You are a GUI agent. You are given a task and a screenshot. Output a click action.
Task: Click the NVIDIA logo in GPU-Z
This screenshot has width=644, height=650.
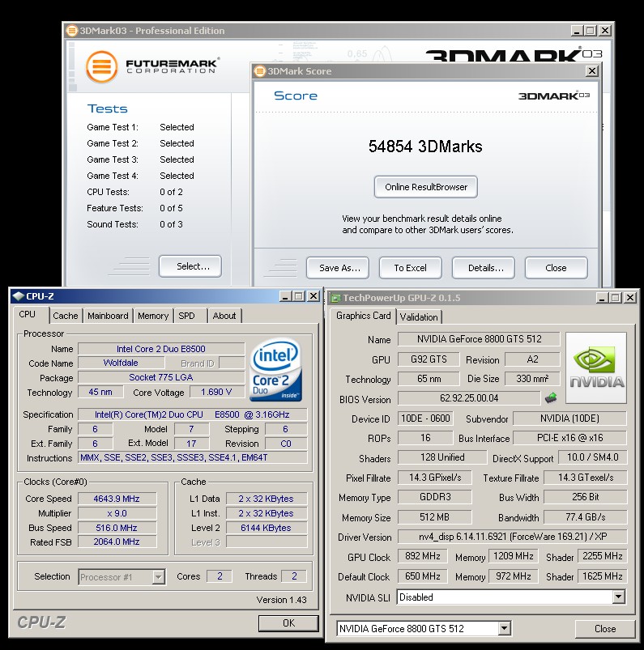pos(596,367)
